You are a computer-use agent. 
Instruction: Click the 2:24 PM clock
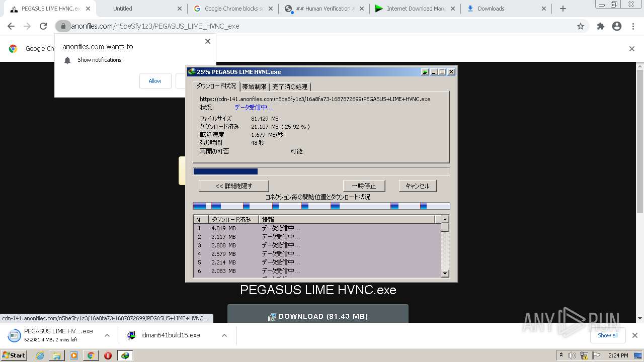coord(618,355)
